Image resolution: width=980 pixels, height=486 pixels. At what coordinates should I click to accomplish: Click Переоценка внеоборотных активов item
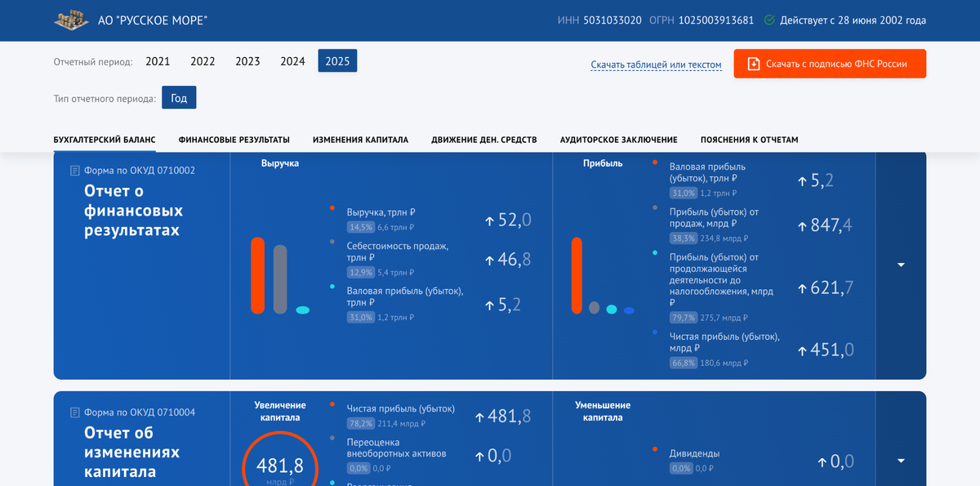point(397,448)
